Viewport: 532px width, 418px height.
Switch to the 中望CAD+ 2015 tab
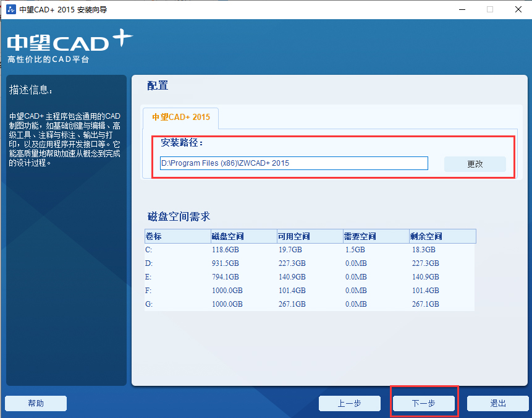pyautogui.click(x=180, y=117)
